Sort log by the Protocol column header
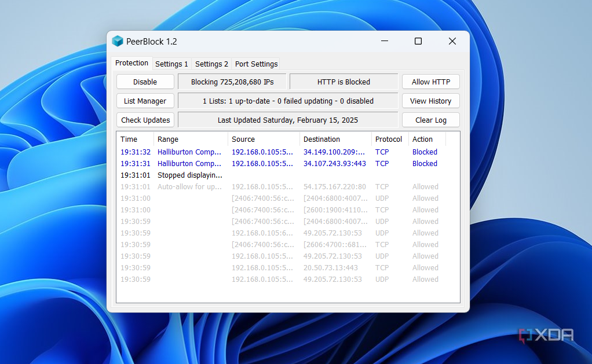Viewport: 592px width, 364px height. (390, 139)
